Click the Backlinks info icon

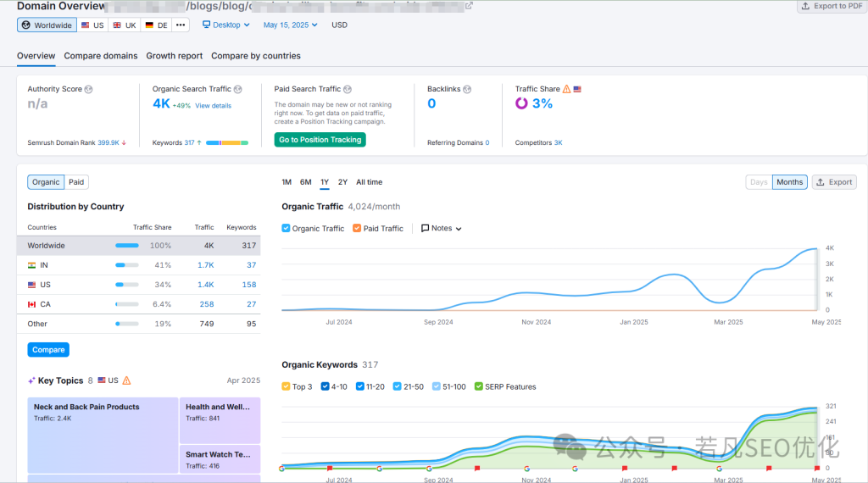pyautogui.click(x=467, y=89)
